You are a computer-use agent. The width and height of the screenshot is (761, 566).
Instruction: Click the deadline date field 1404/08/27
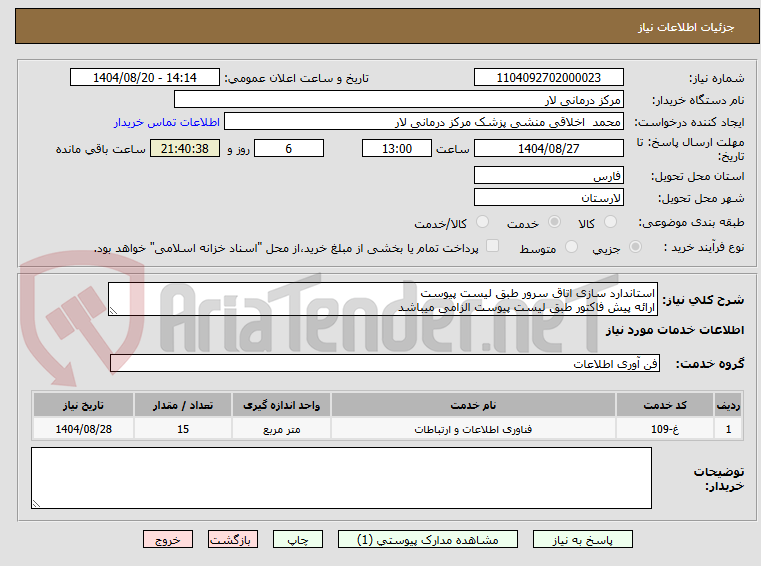coord(548,149)
